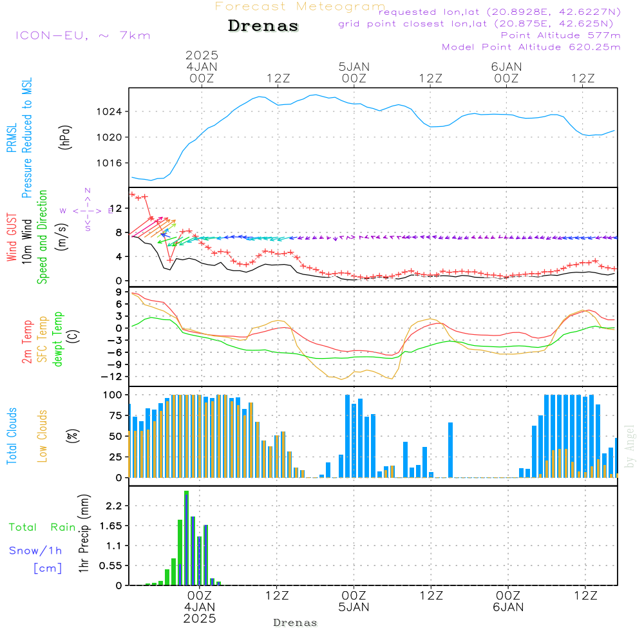This screenshot has height=644, width=644.
Task: Click the tallest green rain bar
Action: pos(186,538)
